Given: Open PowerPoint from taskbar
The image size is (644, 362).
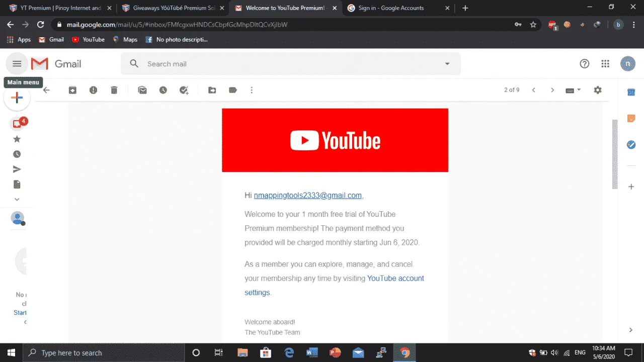Looking at the screenshot, I should pyautogui.click(x=335, y=352).
